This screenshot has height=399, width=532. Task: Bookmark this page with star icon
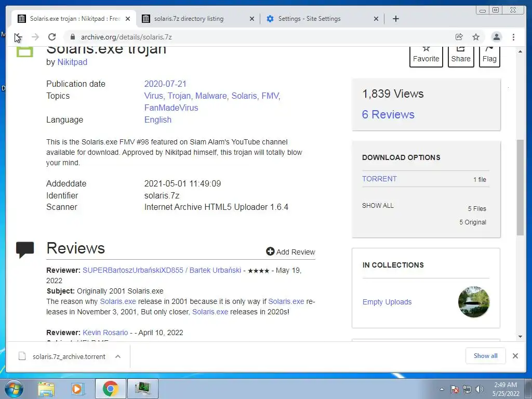(x=476, y=37)
